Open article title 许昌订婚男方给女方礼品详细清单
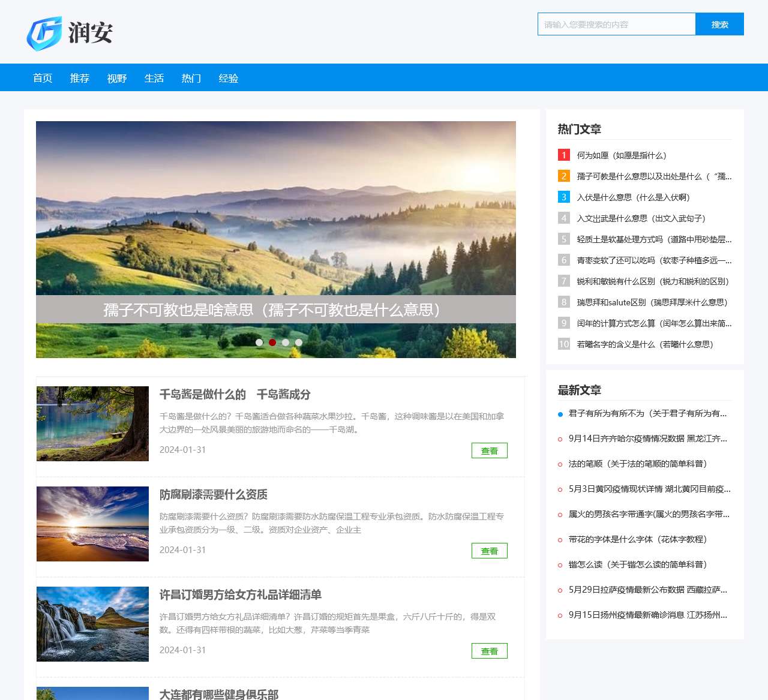This screenshot has width=768, height=700. (241, 594)
